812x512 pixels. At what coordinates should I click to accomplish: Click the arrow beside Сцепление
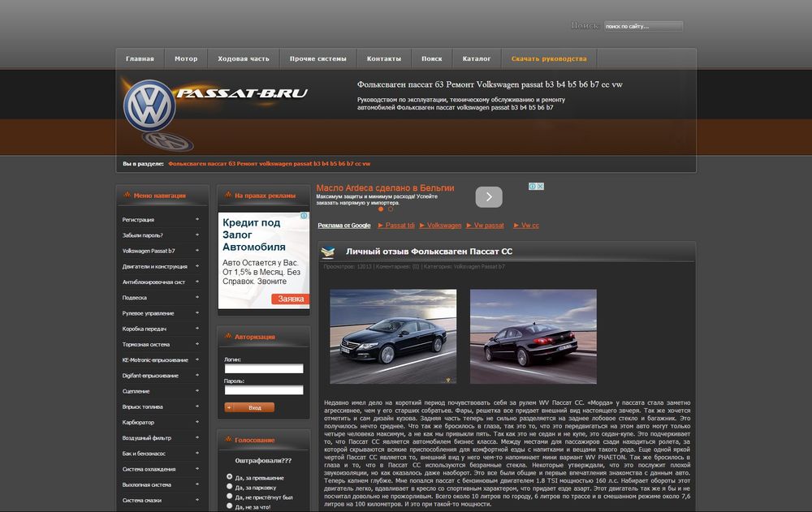(x=197, y=391)
